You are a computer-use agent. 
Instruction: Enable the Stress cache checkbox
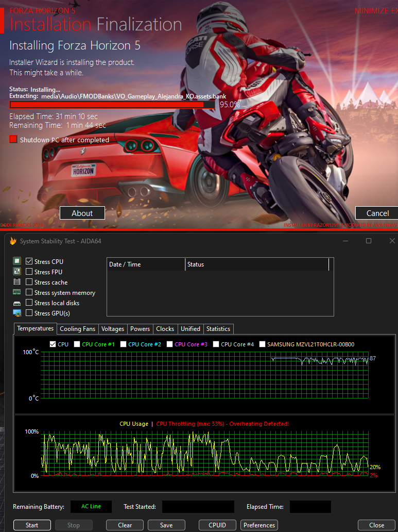(x=29, y=282)
